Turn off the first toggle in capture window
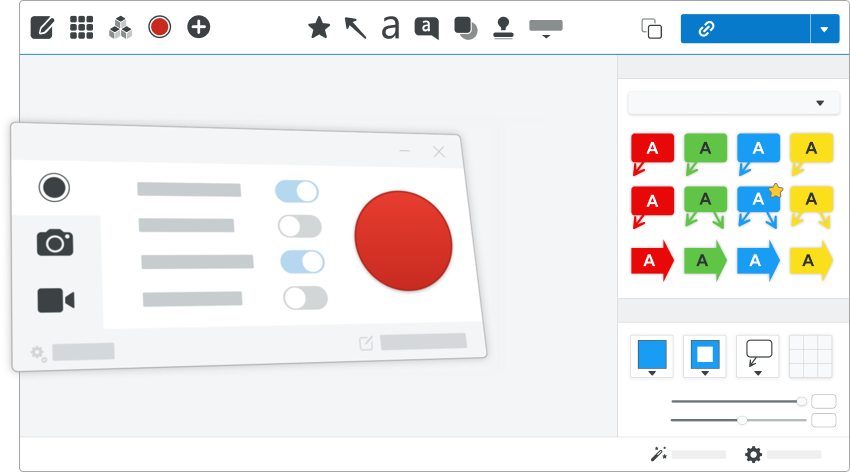The height and width of the screenshot is (472, 850). coord(297,191)
